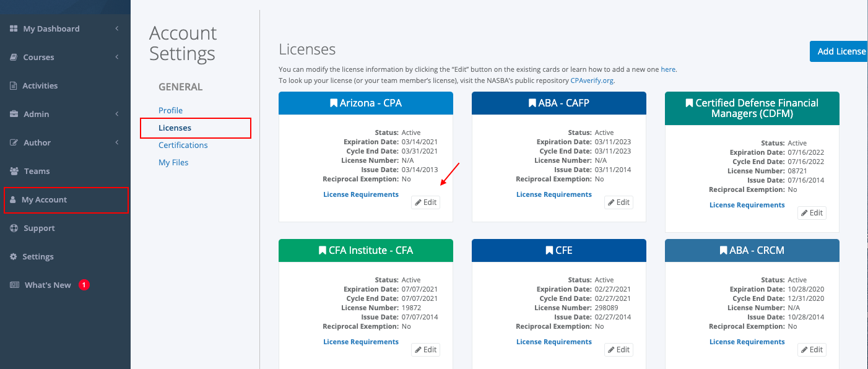Click the Teams people icon
Viewport: 868px width, 369px height.
14,171
